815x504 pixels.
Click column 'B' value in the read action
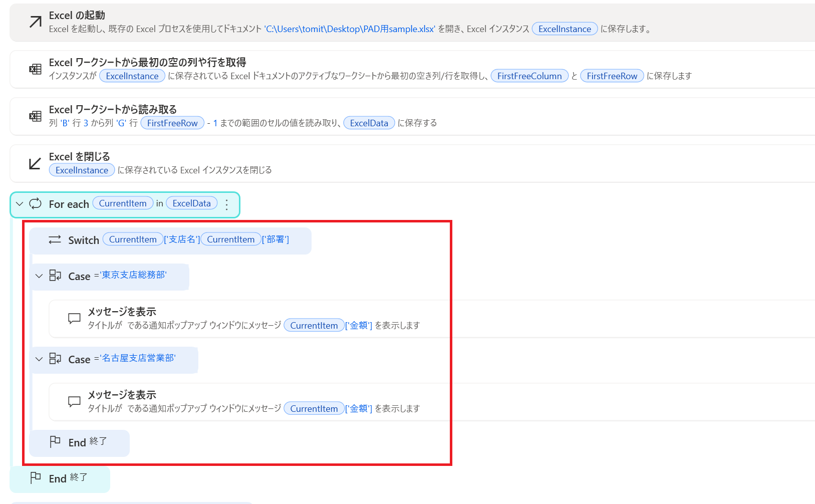coord(65,123)
